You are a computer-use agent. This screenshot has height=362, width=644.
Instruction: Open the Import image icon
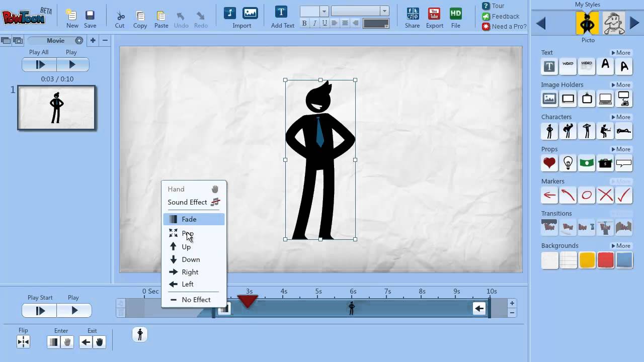[x=250, y=13]
